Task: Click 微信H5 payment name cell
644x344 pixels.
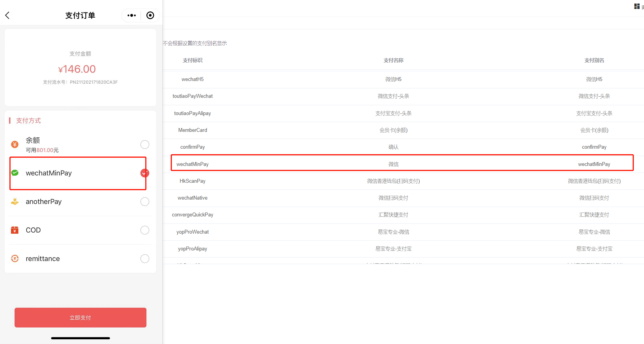Action: click(393, 79)
